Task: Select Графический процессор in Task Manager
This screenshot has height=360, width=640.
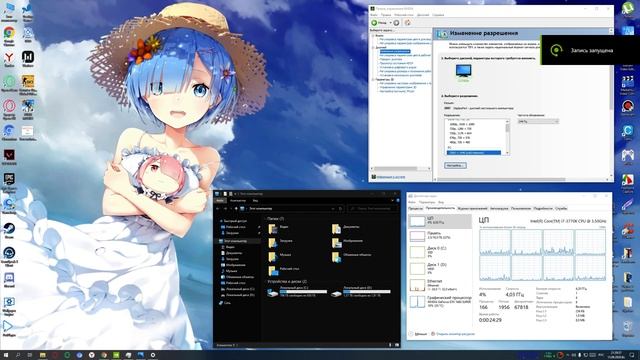Action: coord(440,302)
